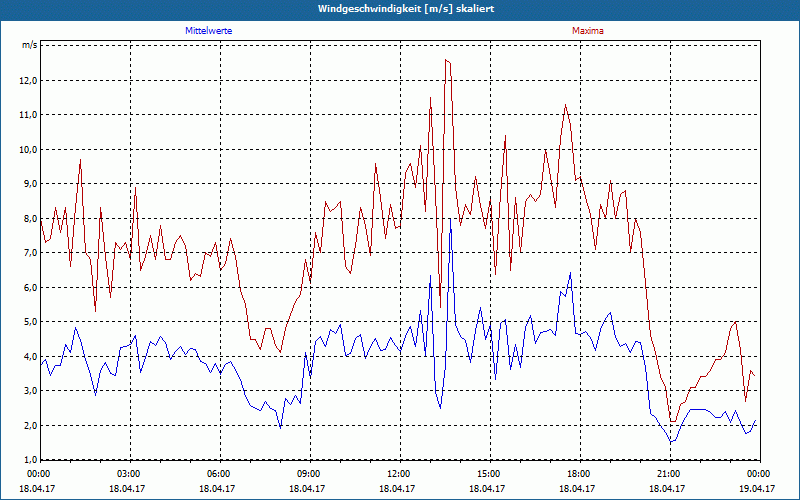Click the "03:00" time label
Viewport: 800px width, 500px height.
[130, 474]
